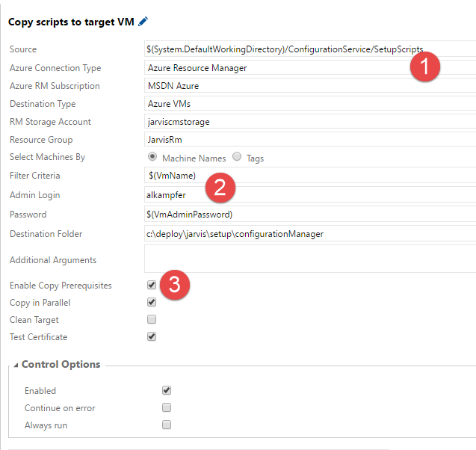Select the Tags radio button
This screenshot has width=476, height=450.
237,157
